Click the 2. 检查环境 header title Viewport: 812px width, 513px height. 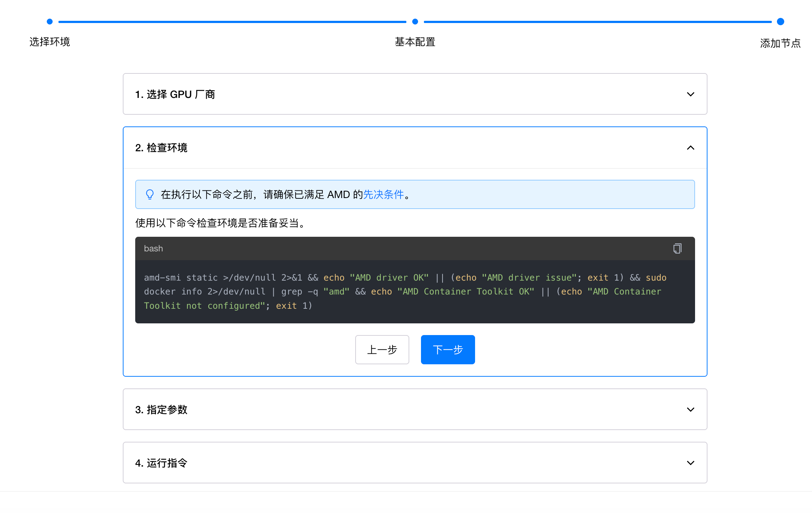pyautogui.click(x=161, y=148)
